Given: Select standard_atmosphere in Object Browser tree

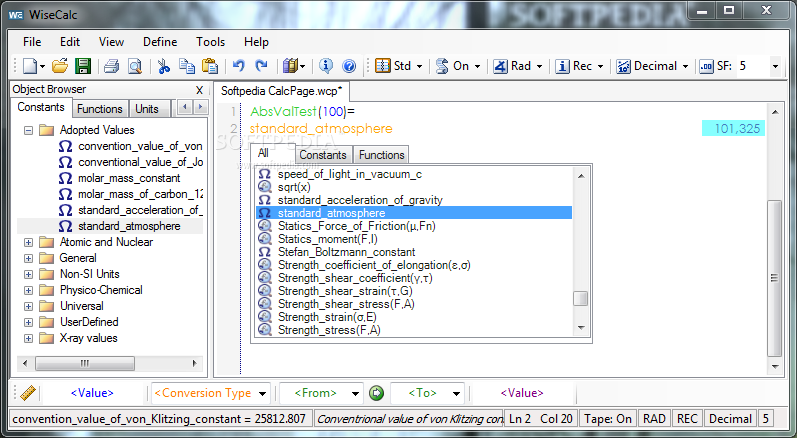Looking at the screenshot, I should (x=129, y=226).
